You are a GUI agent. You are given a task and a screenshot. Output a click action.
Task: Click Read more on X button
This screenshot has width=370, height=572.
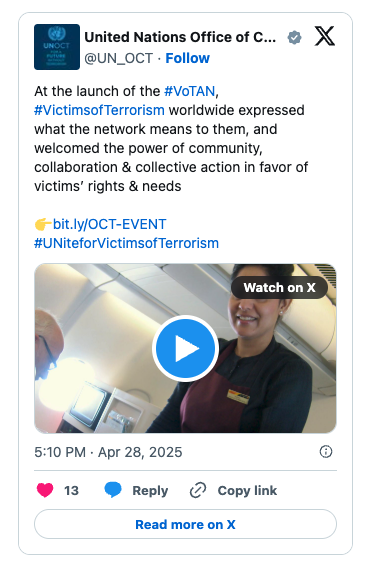(x=185, y=524)
